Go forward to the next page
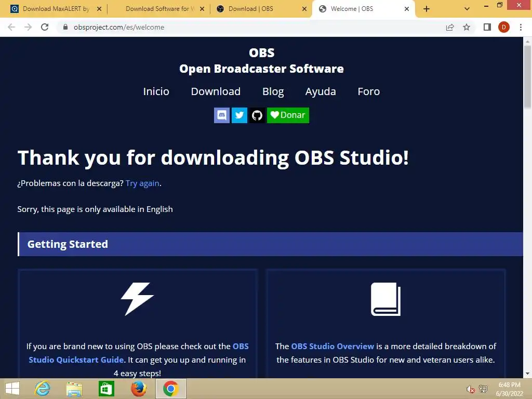Image resolution: width=532 pixels, height=399 pixels. coord(28,27)
